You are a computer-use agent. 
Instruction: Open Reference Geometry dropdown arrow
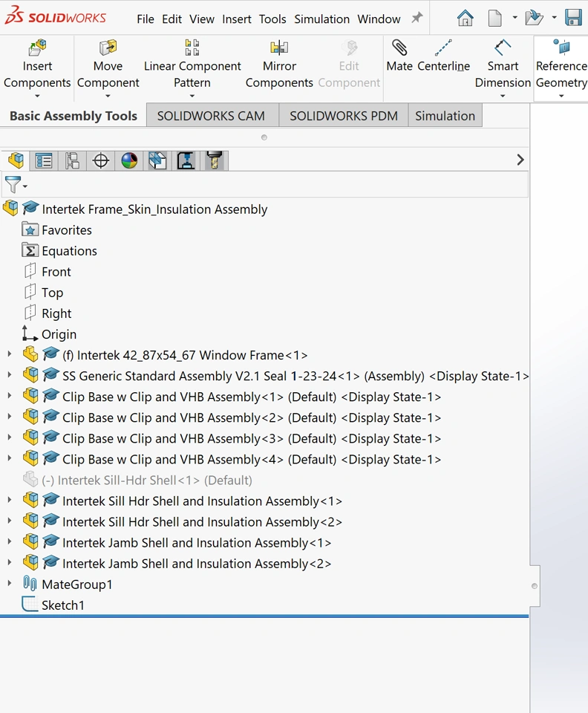click(x=562, y=96)
